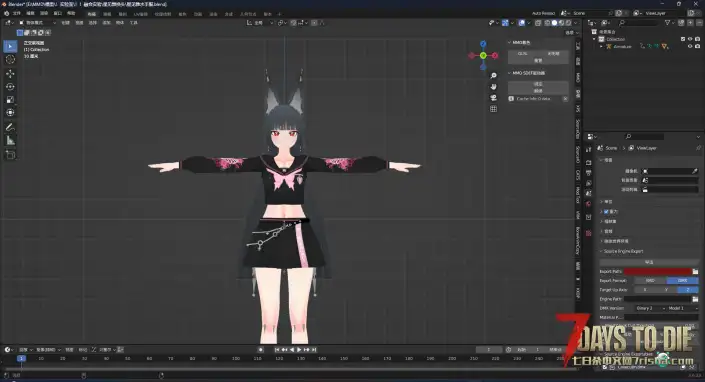Image resolution: width=705 pixels, height=382 pixels.
Task: Click the blue Z axis gizmo ball
Action: 483,44
